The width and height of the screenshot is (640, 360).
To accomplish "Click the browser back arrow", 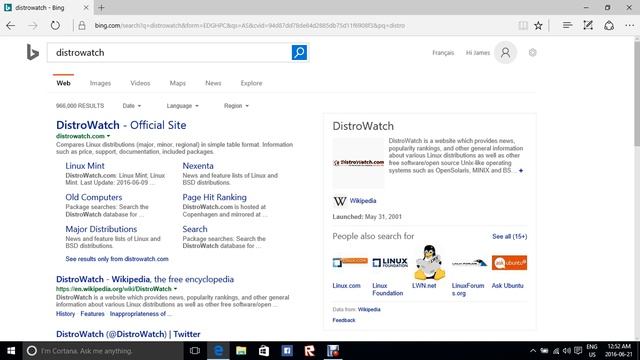I will (11, 25).
